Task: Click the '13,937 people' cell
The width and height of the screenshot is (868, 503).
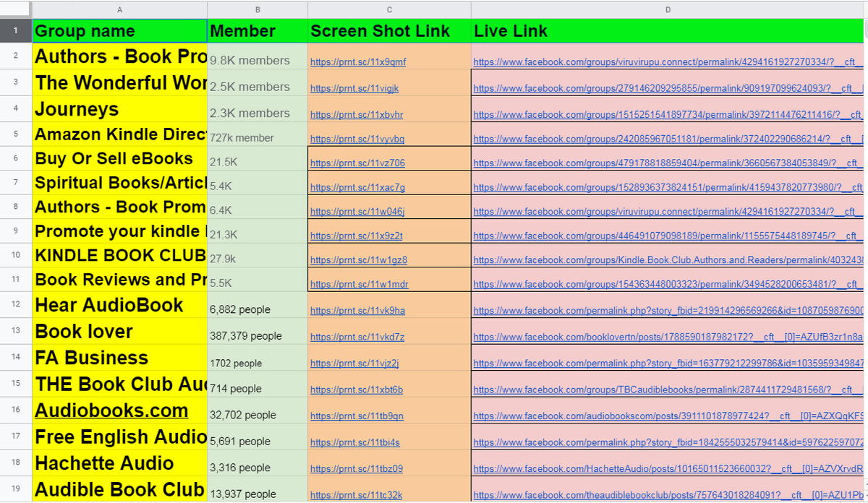Action: coord(258,489)
